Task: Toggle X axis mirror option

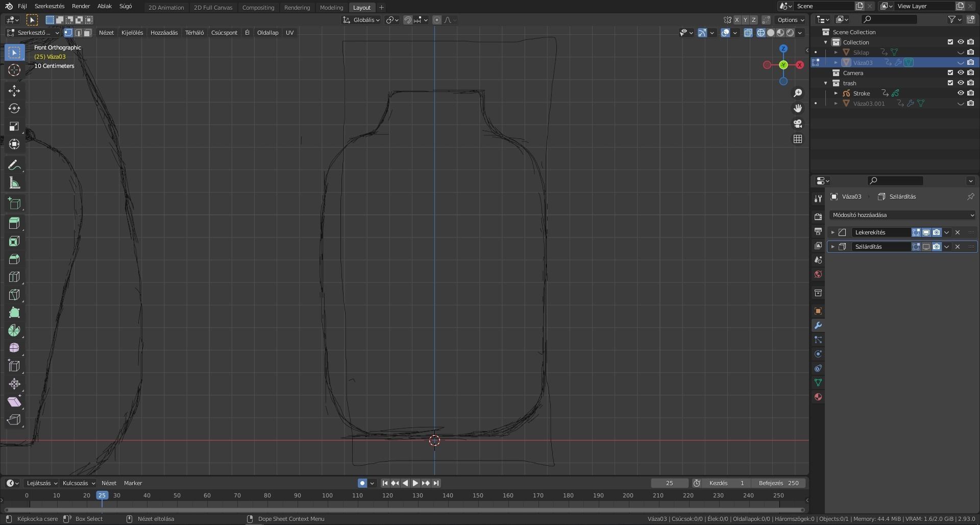Action: pyautogui.click(x=737, y=20)
